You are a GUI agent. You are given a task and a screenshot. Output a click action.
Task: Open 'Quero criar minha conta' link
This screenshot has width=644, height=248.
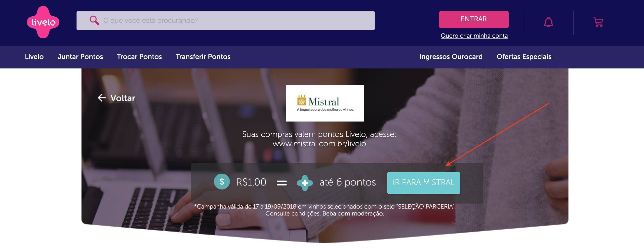[x=474, y=36]
